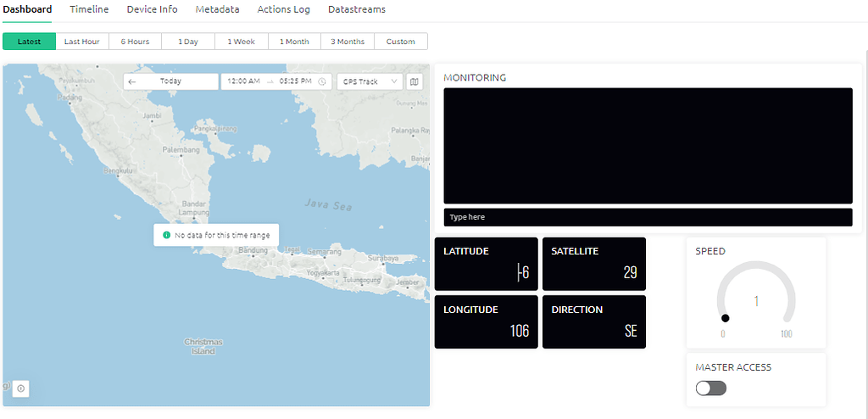The image size is (868, 419).
Task: Click the Monitoring terminal output area
Action: [648, 146]
